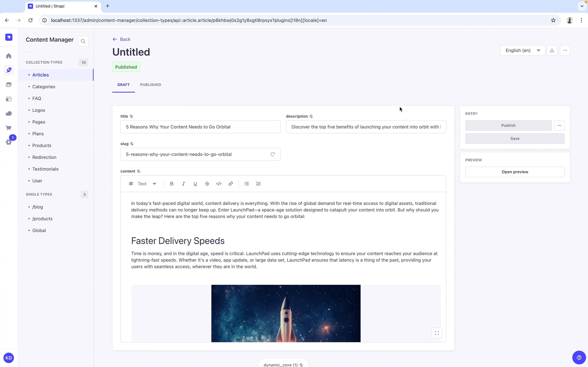Create a bulleted list in content editor
The width and height of the screenshot is (588, 367).
point(247,184)
